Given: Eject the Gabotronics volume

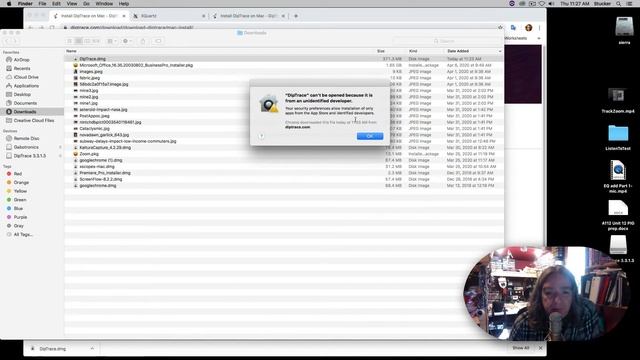Looking at the screenshot, I should click(60, 147).
